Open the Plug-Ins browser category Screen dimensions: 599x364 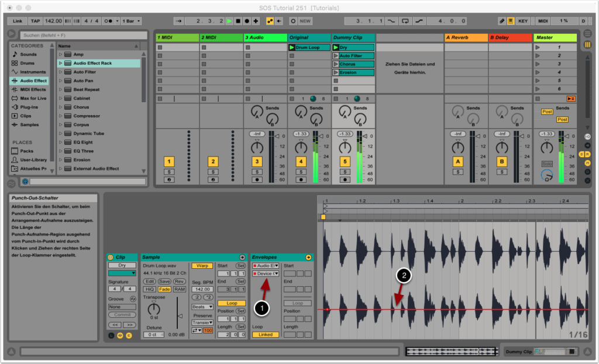click(x=29, y=107)
